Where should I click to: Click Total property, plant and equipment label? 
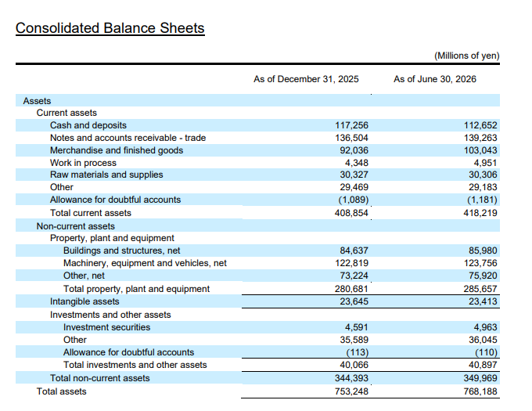coord(136,289)
